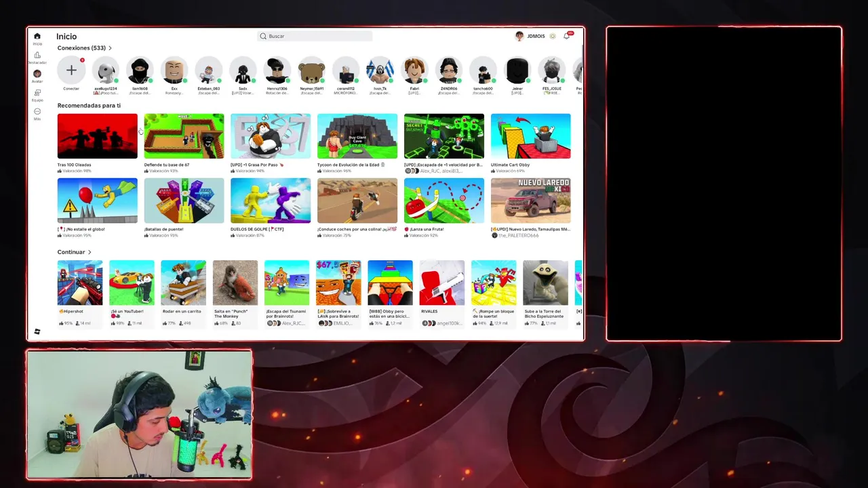The image size is (868, 488).
Task: Open friend avatar Jeiner
Action: point(517,70)
